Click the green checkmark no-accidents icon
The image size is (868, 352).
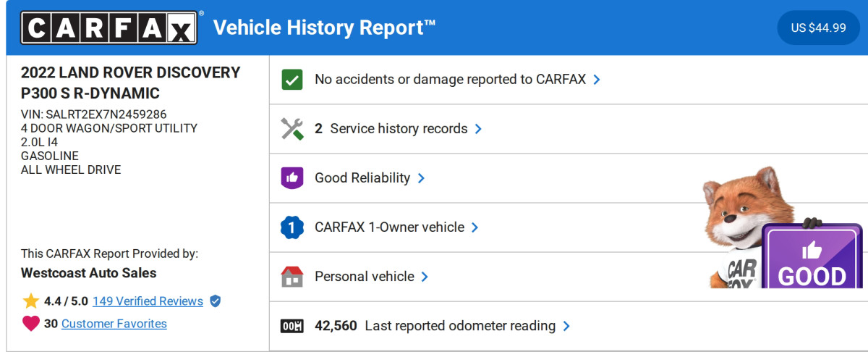click(x=292, y=80)
